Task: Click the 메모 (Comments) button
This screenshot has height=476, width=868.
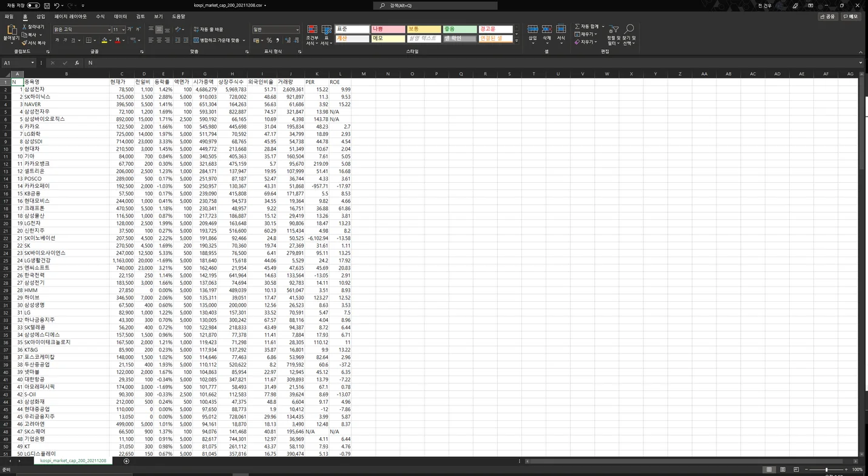Action: [x=850, y=16]
